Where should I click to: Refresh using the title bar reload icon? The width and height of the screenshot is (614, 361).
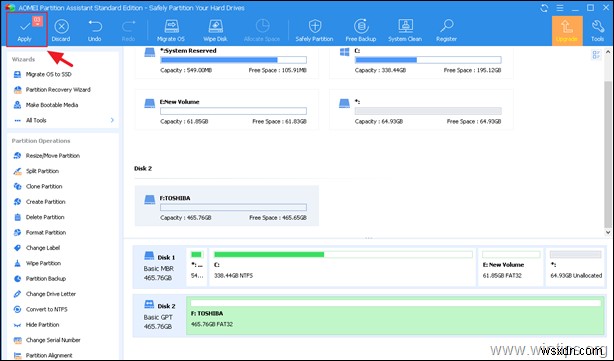coord(544,8)
